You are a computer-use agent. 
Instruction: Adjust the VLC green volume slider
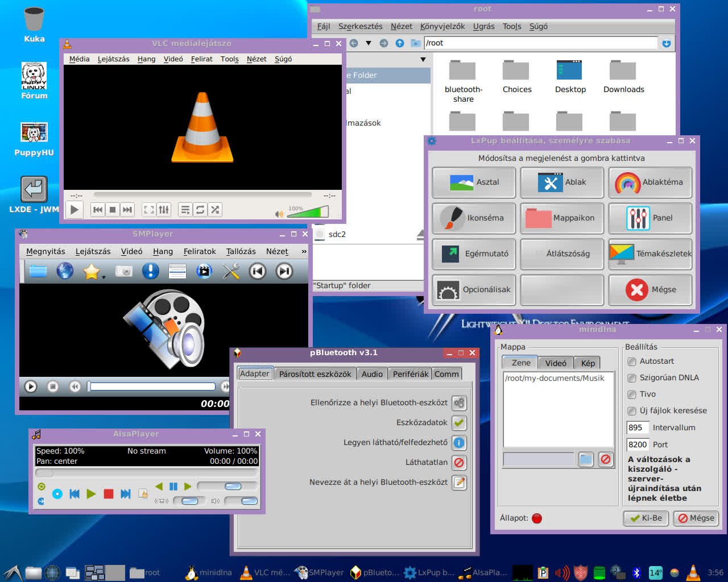click(308, 212)
